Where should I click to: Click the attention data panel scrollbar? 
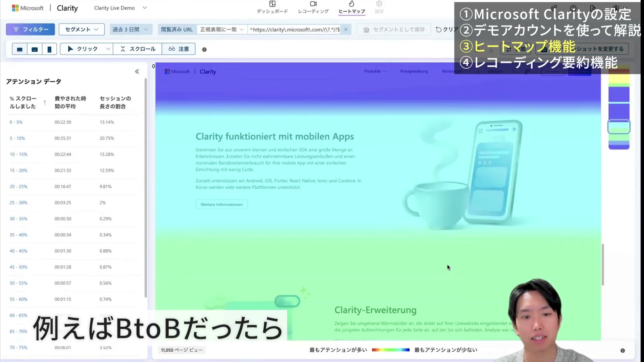click(146, 188)
